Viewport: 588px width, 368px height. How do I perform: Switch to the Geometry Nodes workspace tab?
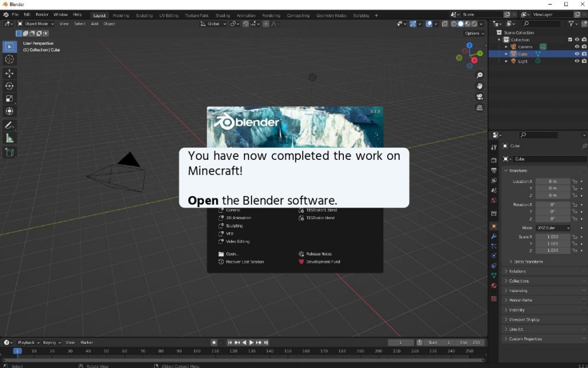point(331,16)
